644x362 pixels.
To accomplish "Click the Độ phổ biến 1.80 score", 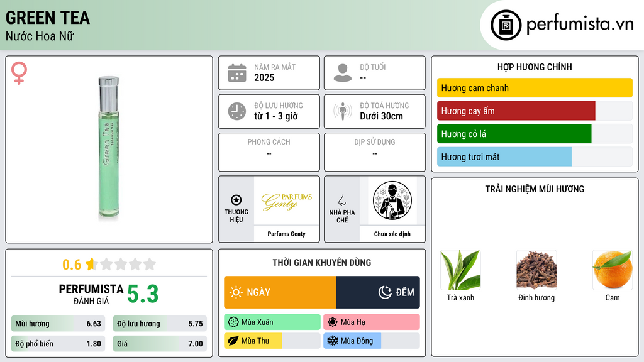I will click(58, 344).
